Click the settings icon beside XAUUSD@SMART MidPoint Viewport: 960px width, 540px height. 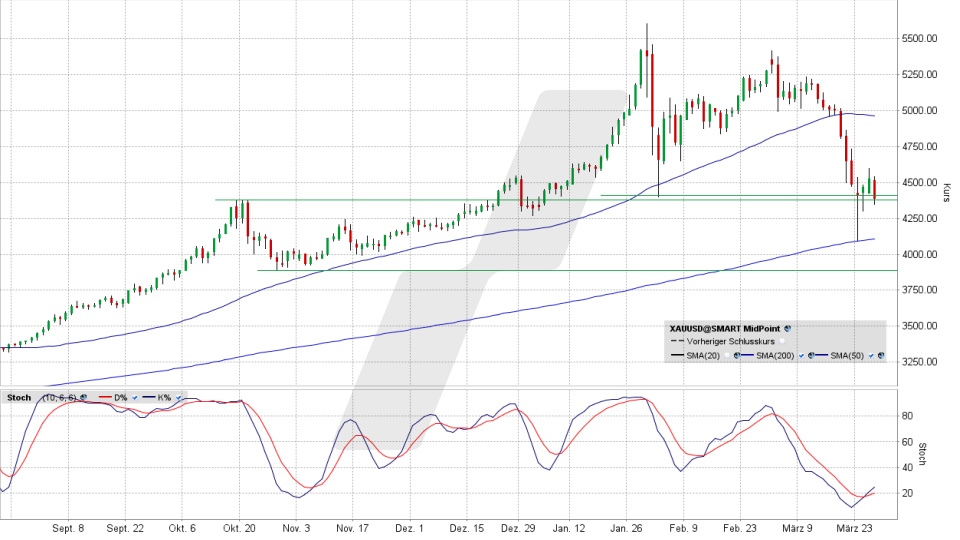tap(788, 327)
